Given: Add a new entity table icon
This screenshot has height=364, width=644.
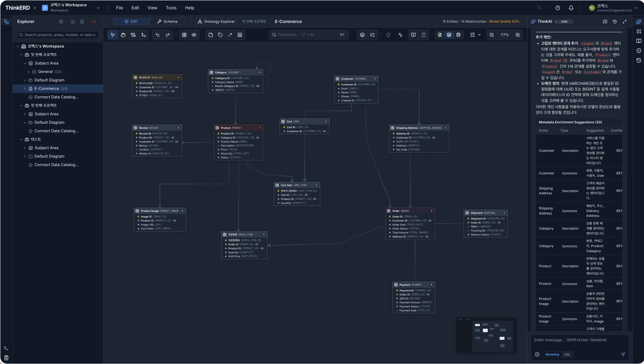Looking at the screenshot, I should tap(184, 35).
